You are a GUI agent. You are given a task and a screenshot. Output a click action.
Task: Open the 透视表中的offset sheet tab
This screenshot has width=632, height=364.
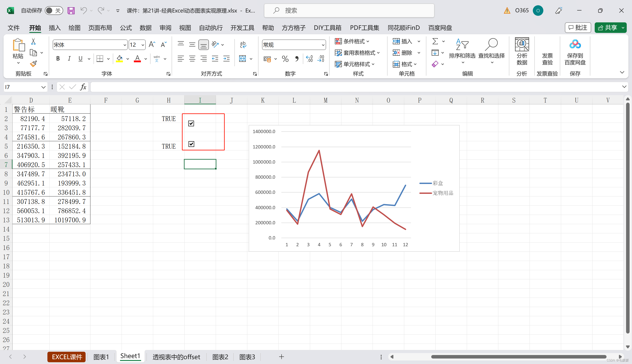click(x=176, y=357)
